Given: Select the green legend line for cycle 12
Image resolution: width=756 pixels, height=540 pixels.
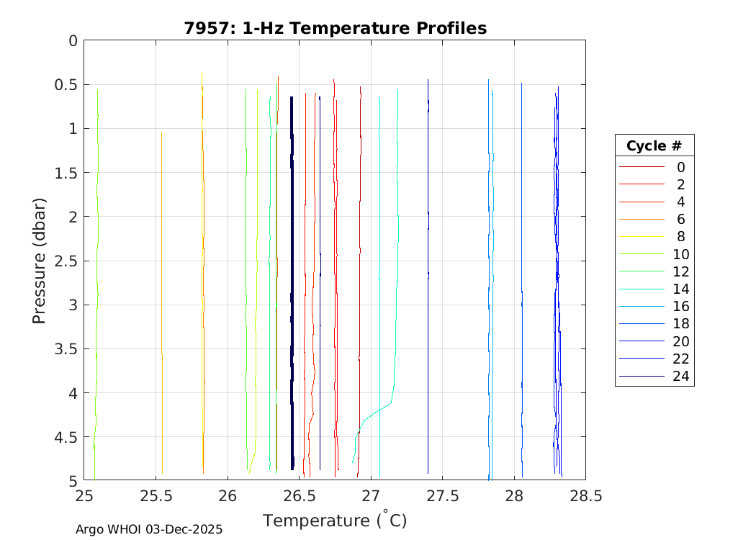Looking at the screenshot, I should pos(641,271).
